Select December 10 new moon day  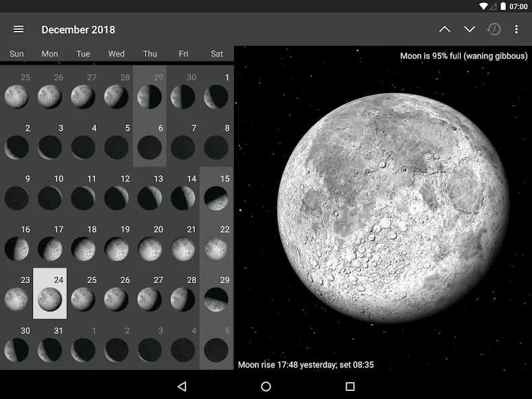tap(50, 192)
